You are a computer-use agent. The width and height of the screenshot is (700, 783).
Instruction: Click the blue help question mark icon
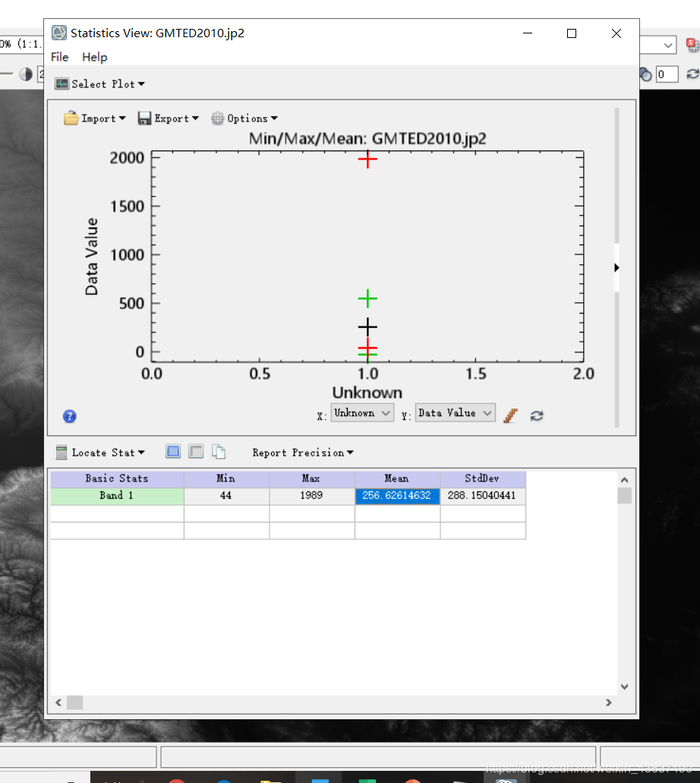pos(70,416)
